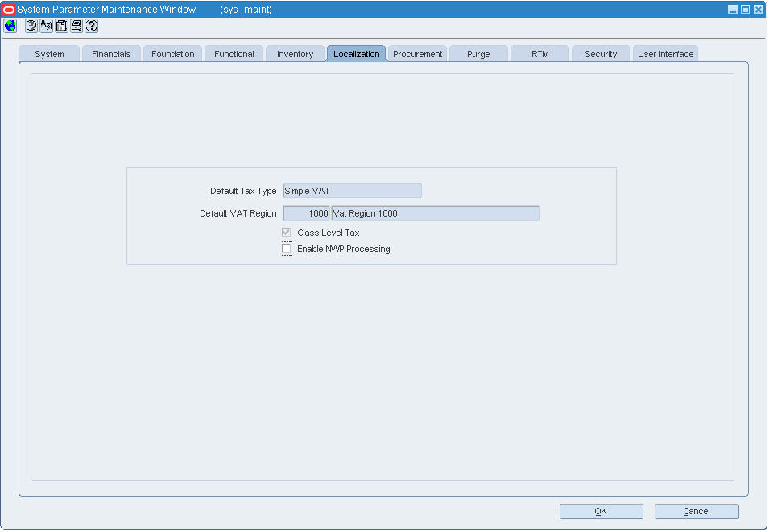The width and height of the screenshot is (769, 532).
Task: Click the Vat Region 1000 description field
Action: (x=436, y=213)
